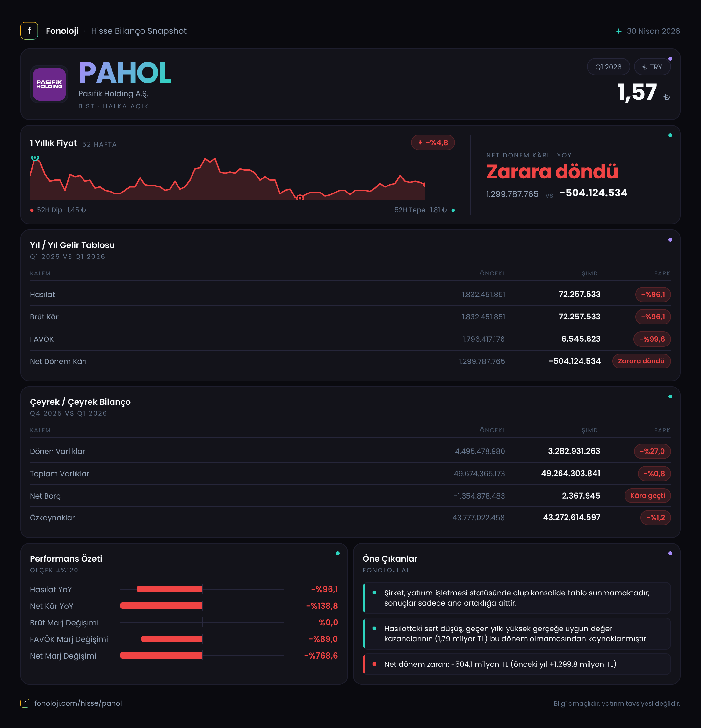Screen dimensions: 701x728
Task: Click the 52H low marker on chart
Action: (300, 198)
